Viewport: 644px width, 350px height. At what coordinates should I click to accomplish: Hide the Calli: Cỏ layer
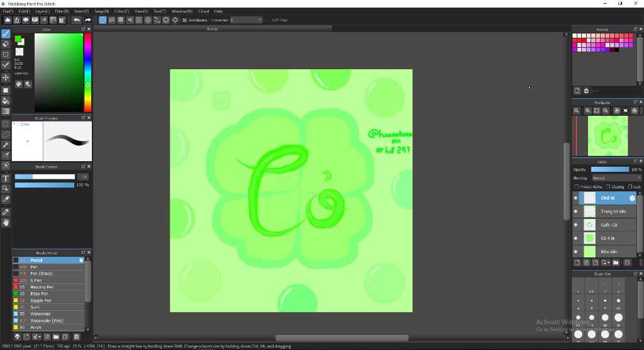[575, 225]
